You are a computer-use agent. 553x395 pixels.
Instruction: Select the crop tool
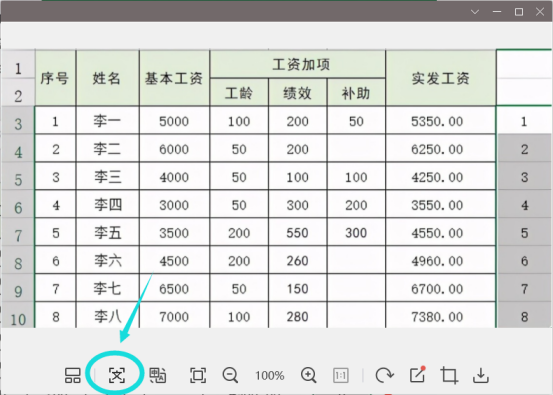[449, 375]
